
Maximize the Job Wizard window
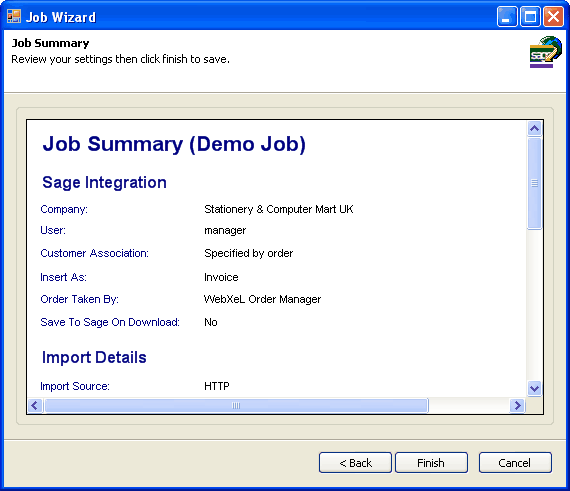(x=530, y=17)
